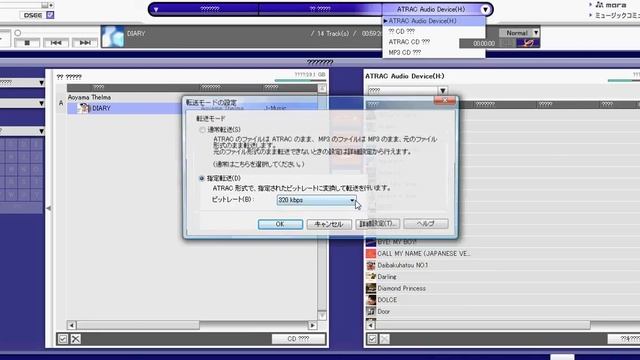This screenshot has width=640, height=360.
Task: Close the 転送モードの設定 dialog
Action: coord(444,100)
